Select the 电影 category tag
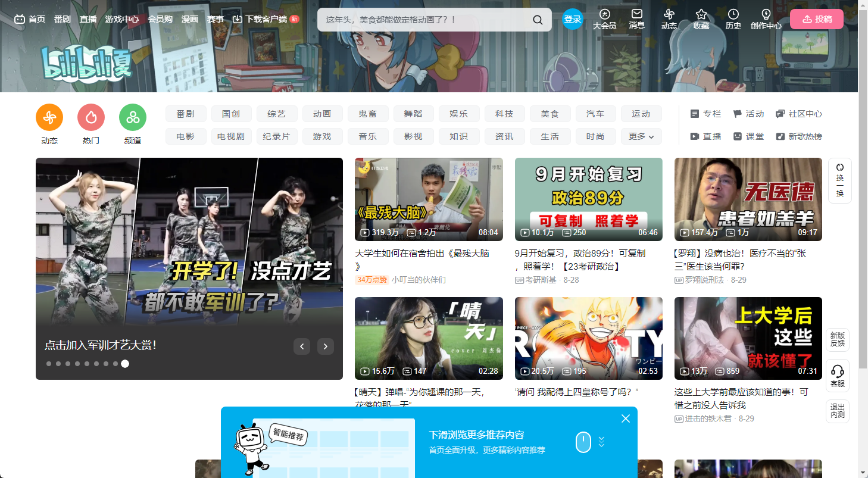Image resolution: width=868 pixels, height=478 pixels. click(186, 136)
